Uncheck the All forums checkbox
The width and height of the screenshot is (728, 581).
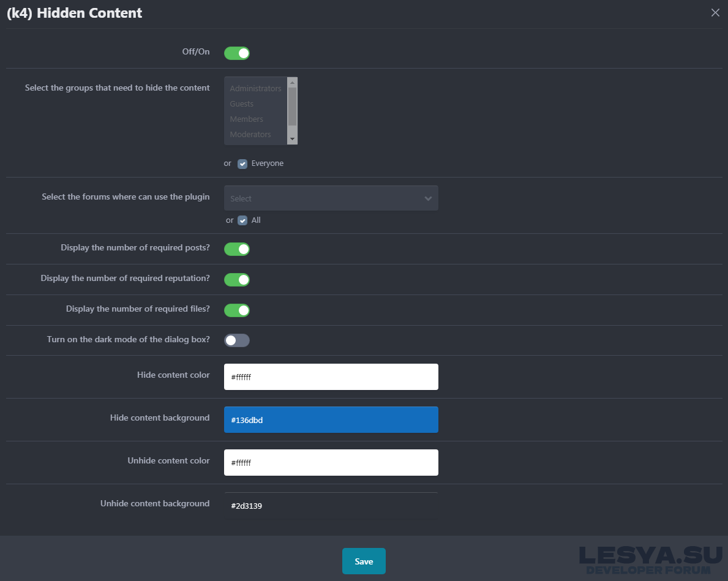[242, 220]
